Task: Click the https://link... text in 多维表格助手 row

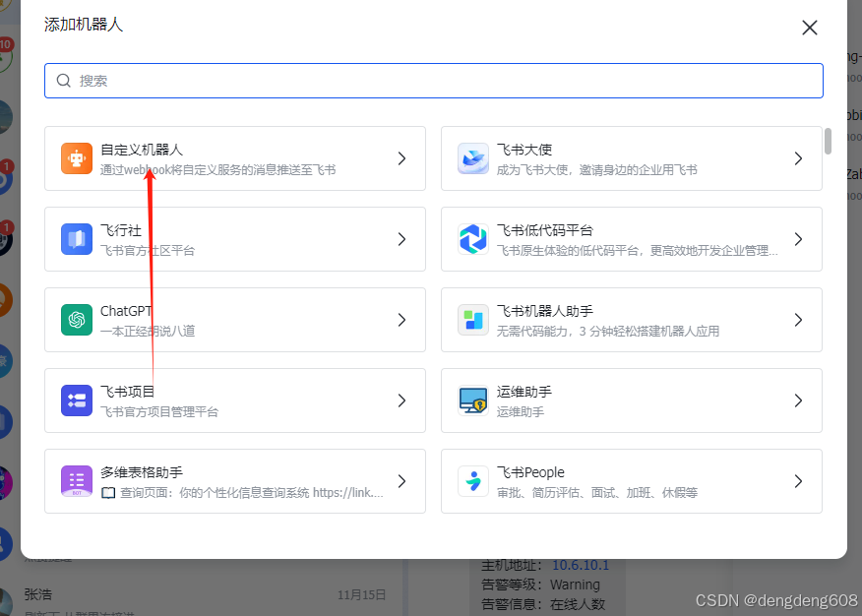Action: pyautogui.click(x=348, y=493)
